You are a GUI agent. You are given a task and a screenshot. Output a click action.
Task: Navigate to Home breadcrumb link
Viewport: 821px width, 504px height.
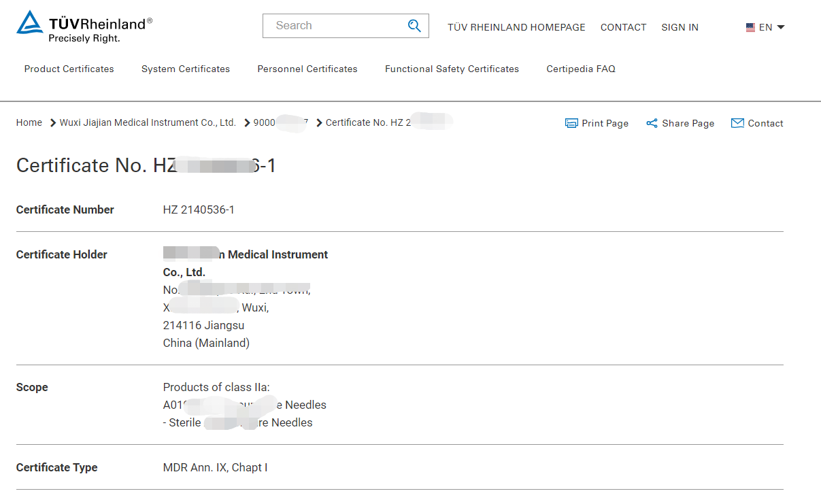[x=29, y=122]
